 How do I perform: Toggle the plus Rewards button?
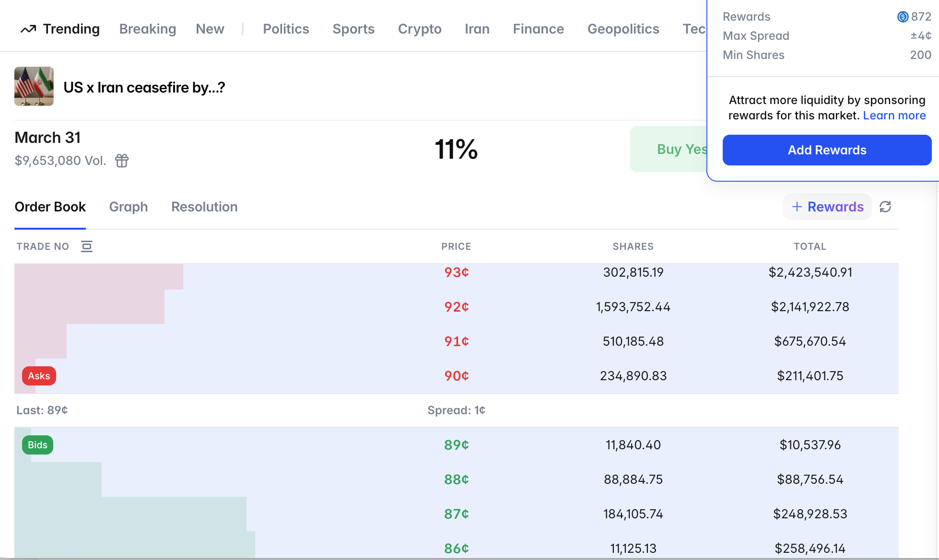[827, 207]
